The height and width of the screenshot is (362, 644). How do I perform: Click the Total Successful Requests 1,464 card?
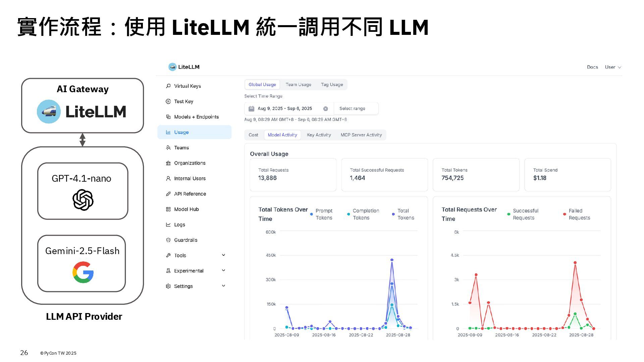(384, 175)
